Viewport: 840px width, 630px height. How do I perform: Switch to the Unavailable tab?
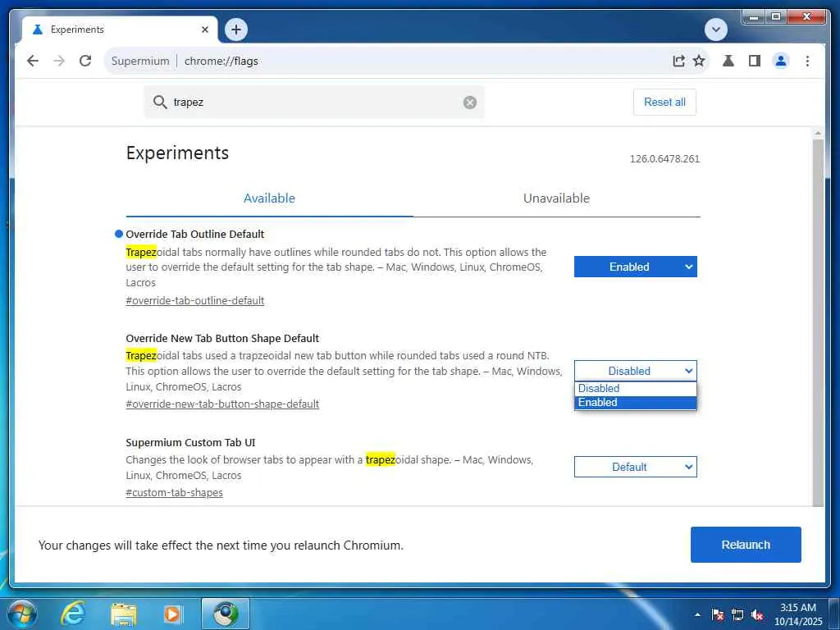tap(556, 199)
